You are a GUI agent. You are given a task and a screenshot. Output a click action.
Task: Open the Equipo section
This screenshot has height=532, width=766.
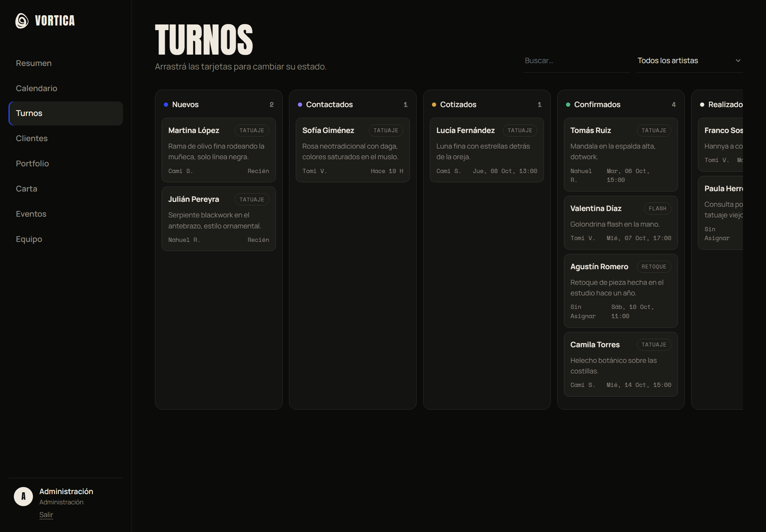[x=66, y=239]
